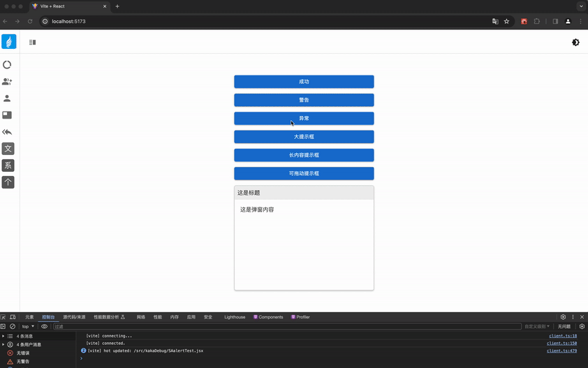
Task: Switch to the 应用 DevTools tab
Action: tap(191, 317)
